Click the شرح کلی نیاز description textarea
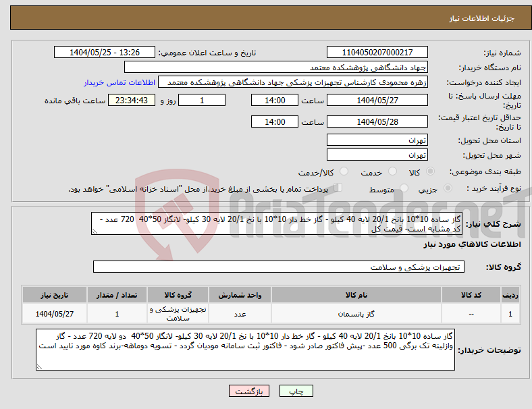 click(277, 223)
